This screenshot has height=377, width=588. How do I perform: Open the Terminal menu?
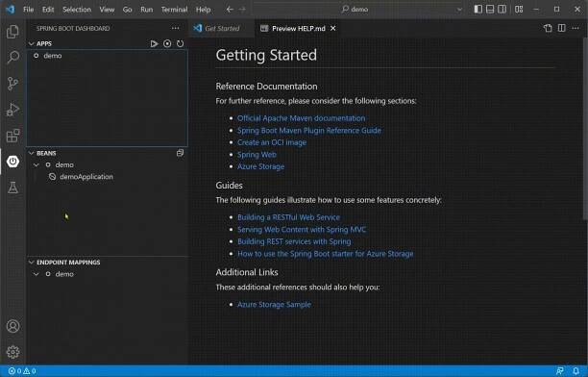tap(174, 10)
